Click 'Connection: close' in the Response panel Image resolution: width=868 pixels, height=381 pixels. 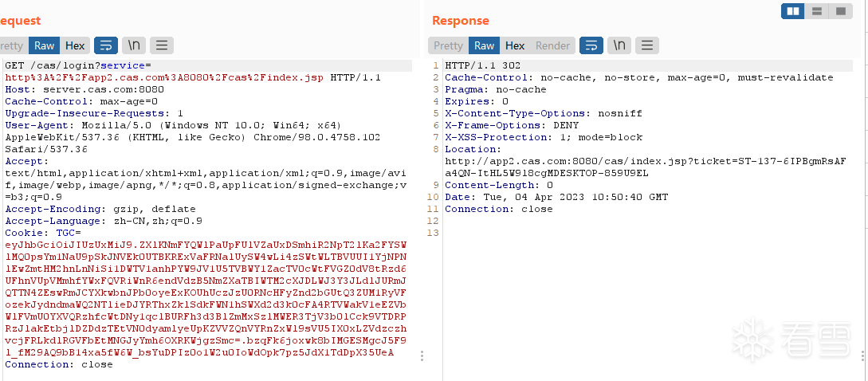[499, 209]
